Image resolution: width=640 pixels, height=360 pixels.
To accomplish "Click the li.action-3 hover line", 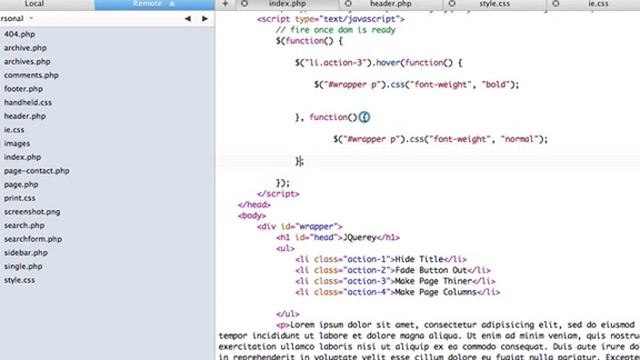I will [x=378, y=63].
